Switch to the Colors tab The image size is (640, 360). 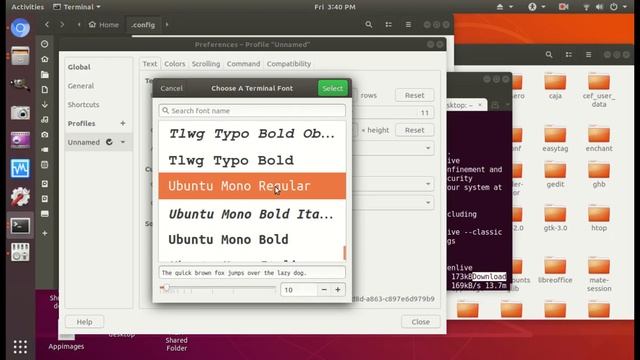175,64
